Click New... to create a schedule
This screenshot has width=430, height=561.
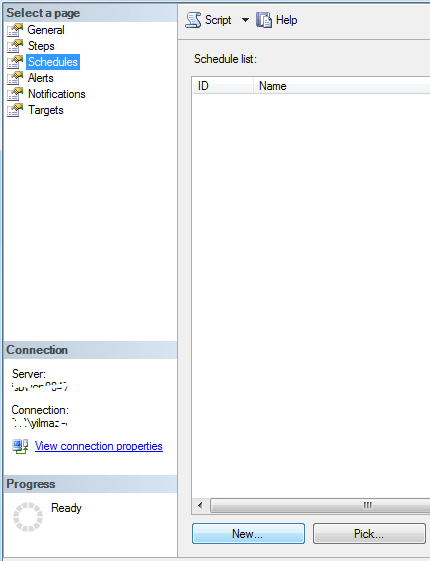pyautogui.click(x=248, y=533)
